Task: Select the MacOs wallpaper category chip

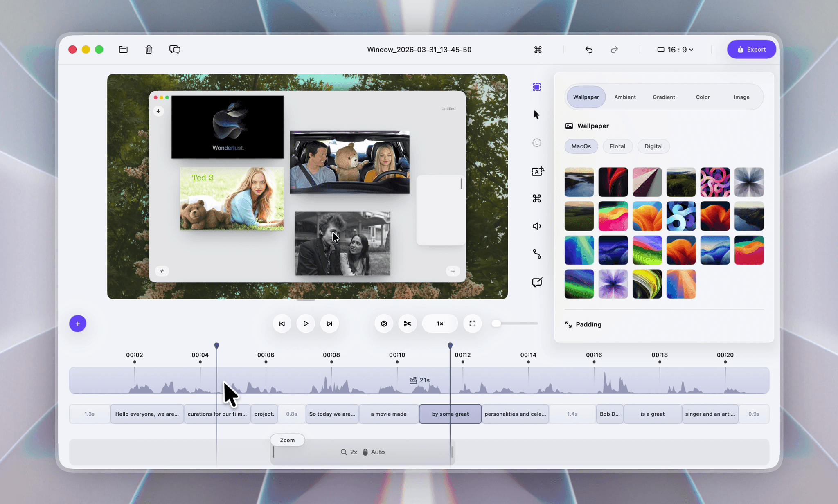Action: tap(581, 146)
